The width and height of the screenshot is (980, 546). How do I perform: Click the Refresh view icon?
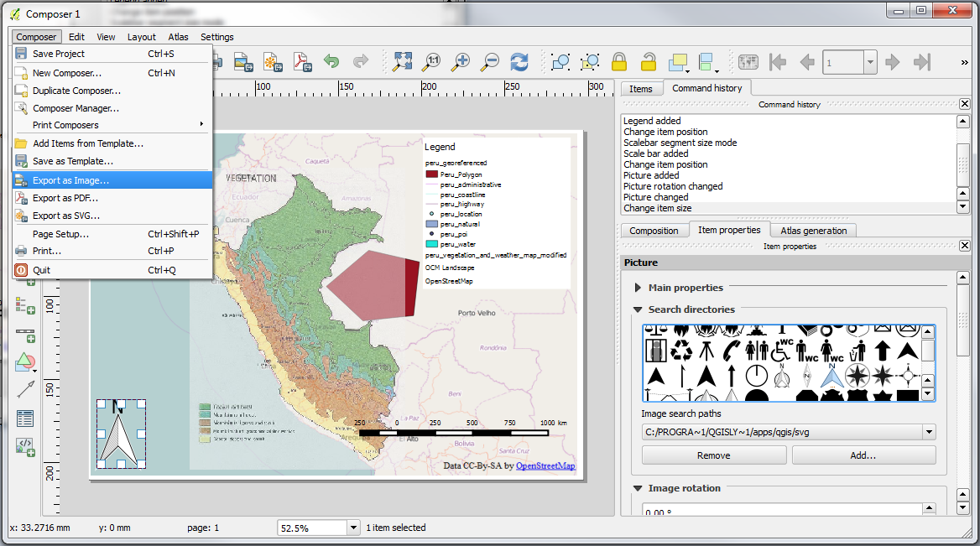point(520,62)
